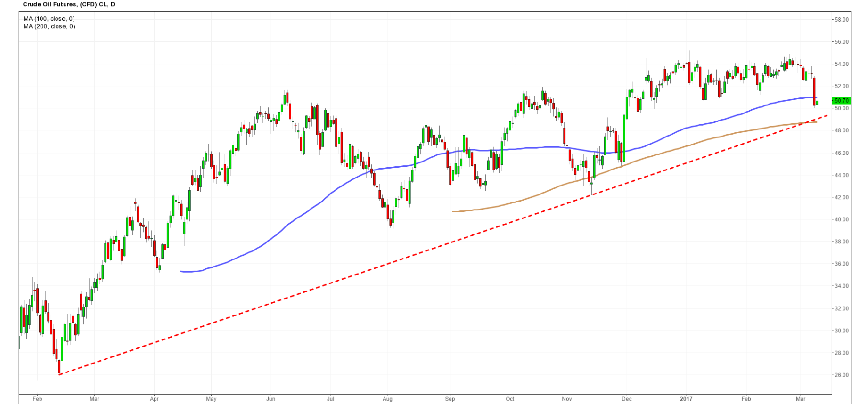Select the Oct label on the date axis
The height and width of the screenshot is (404, 868).
click(x=510, y=399)
